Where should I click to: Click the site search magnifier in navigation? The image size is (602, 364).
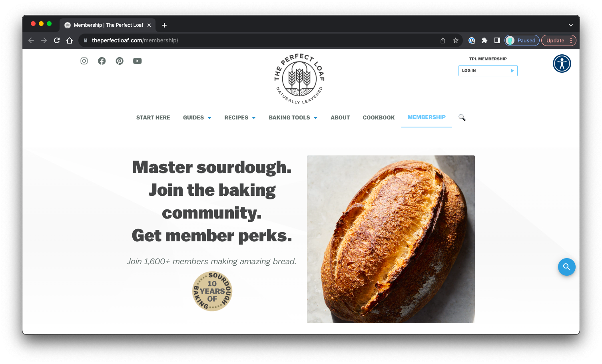click(462, 117)
